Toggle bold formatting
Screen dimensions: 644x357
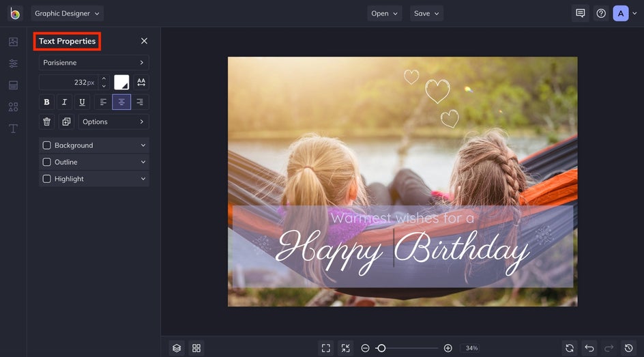click(47, 102)
